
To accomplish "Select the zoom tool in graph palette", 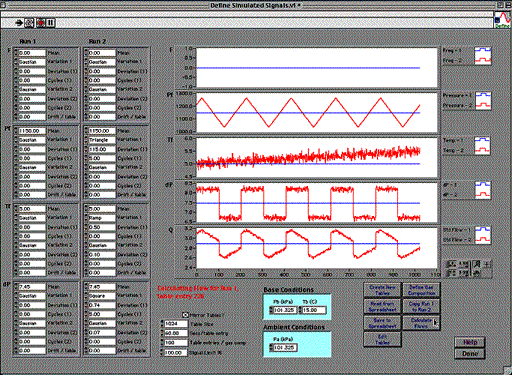I will pyautogui.click(x=477, y=264).
